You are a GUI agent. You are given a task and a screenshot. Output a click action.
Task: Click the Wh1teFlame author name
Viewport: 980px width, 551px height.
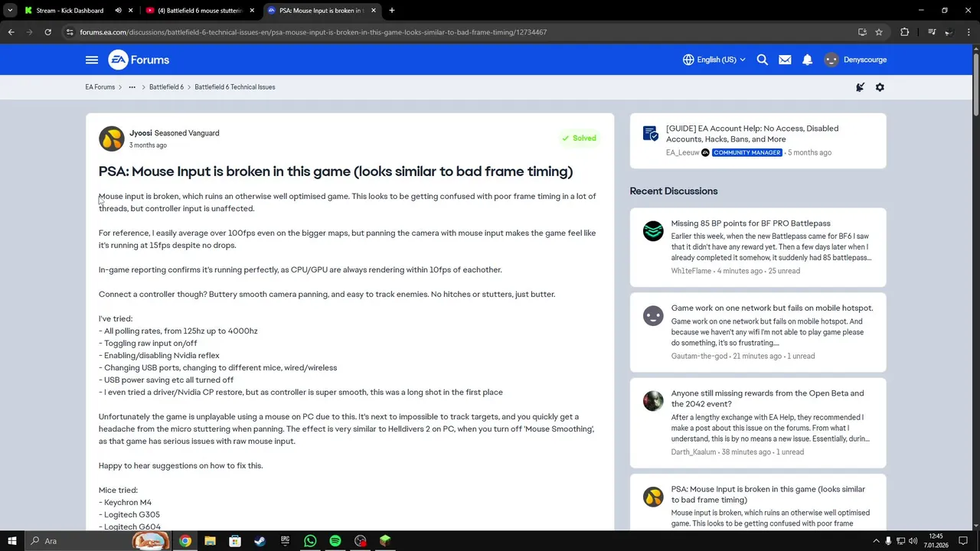(x=691, y=271)
